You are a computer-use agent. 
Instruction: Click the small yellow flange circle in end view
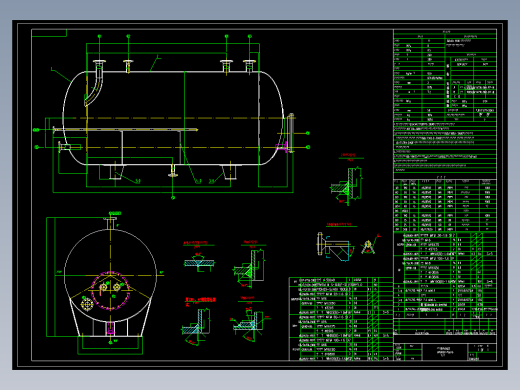87,304
